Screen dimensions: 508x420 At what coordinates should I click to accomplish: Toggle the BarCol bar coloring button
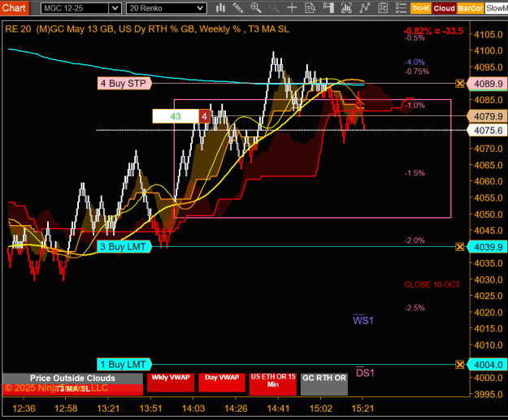click(470, 8)
